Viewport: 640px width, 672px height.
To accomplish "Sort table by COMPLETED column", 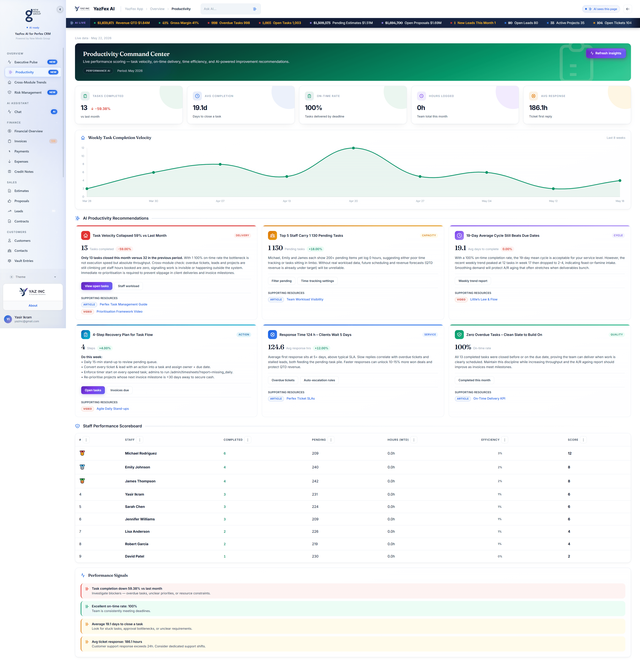I will (248, 440).
